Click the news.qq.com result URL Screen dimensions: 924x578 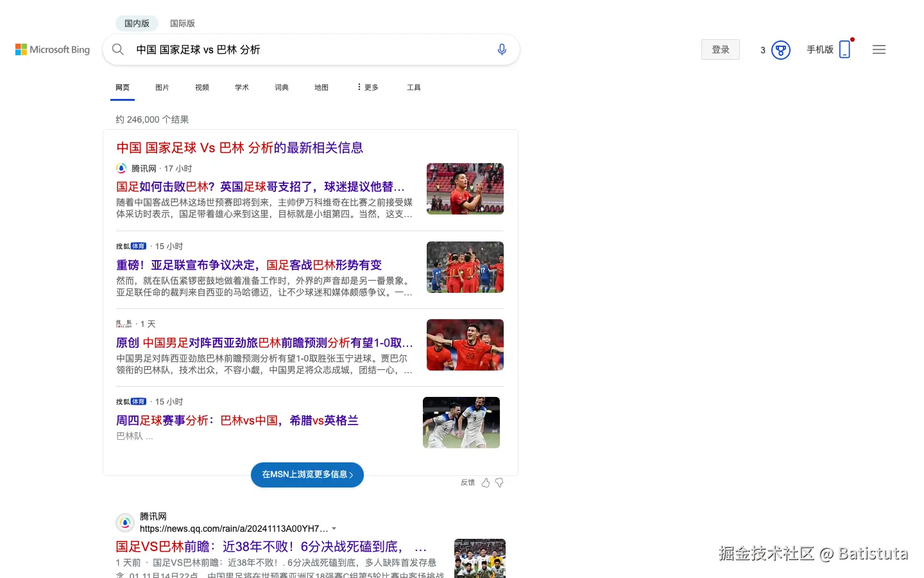click(x=234, y=529)
